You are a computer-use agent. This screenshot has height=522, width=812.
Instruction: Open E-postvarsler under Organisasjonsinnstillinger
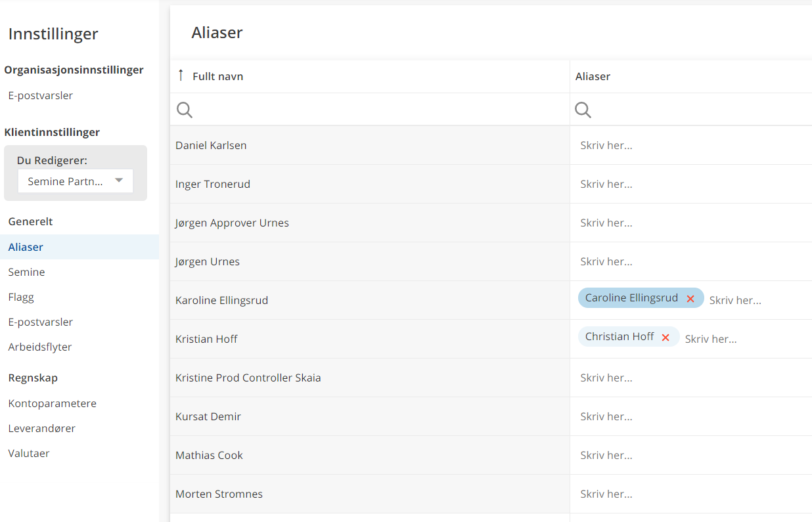pyautogui.click(x=41, y=95)
